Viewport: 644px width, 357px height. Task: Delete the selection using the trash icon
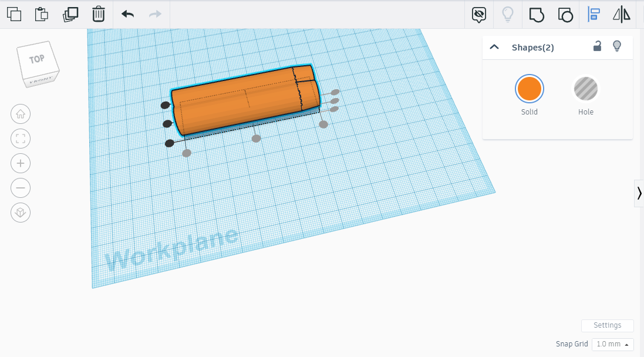99,14
